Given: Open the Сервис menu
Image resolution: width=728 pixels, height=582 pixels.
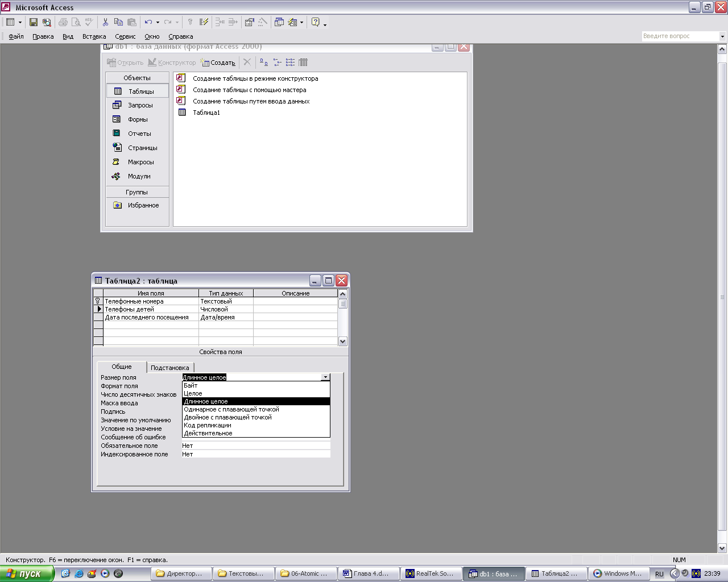Looking at the screenshot, I should pos(125,36).
